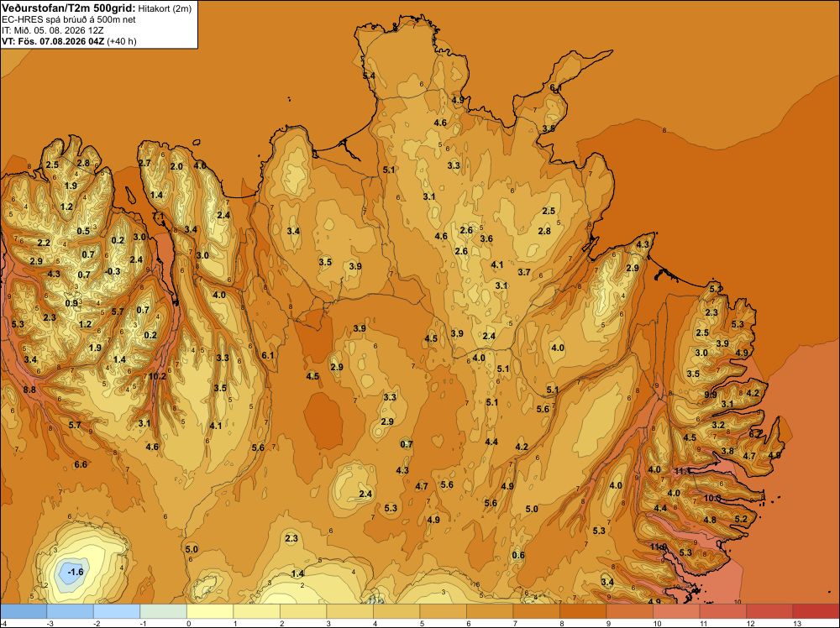Click the 2.7 temperature value
The image size is (840, 628).
(144, 163)
